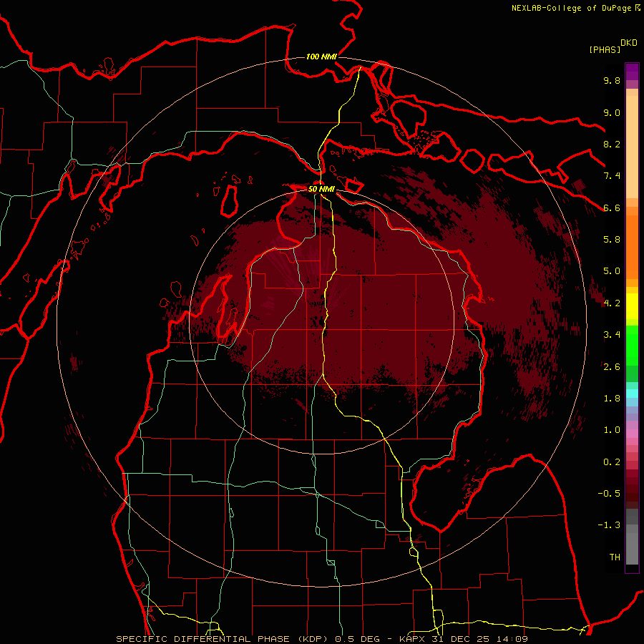Click the 0.2 scale value
Screen dimensions: 644x644
pos(612,462)
